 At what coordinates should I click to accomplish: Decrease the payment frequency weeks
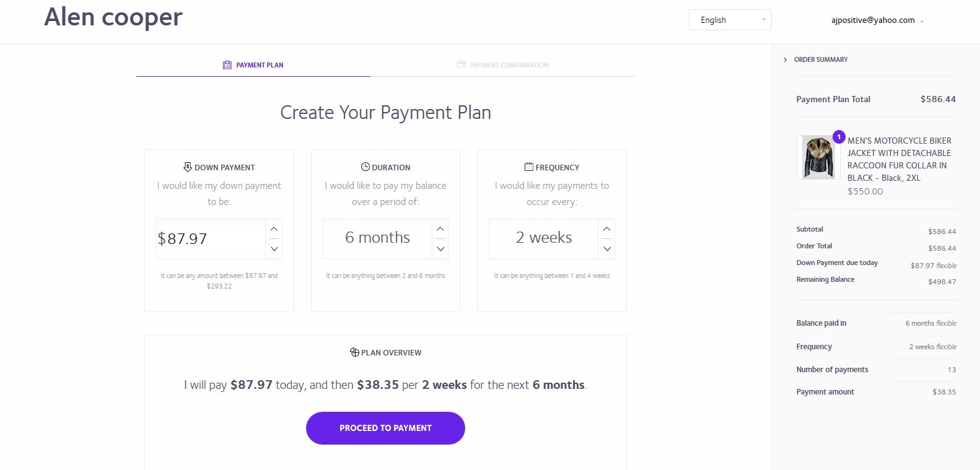607,249
